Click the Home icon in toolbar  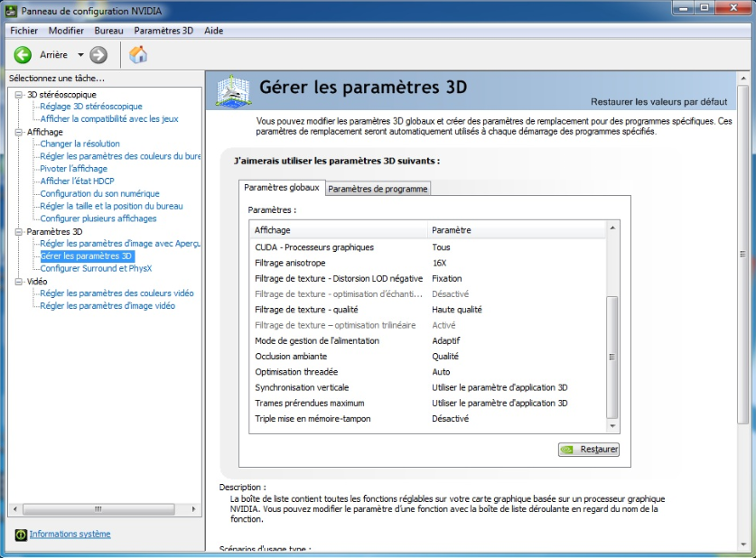[138, 55]
